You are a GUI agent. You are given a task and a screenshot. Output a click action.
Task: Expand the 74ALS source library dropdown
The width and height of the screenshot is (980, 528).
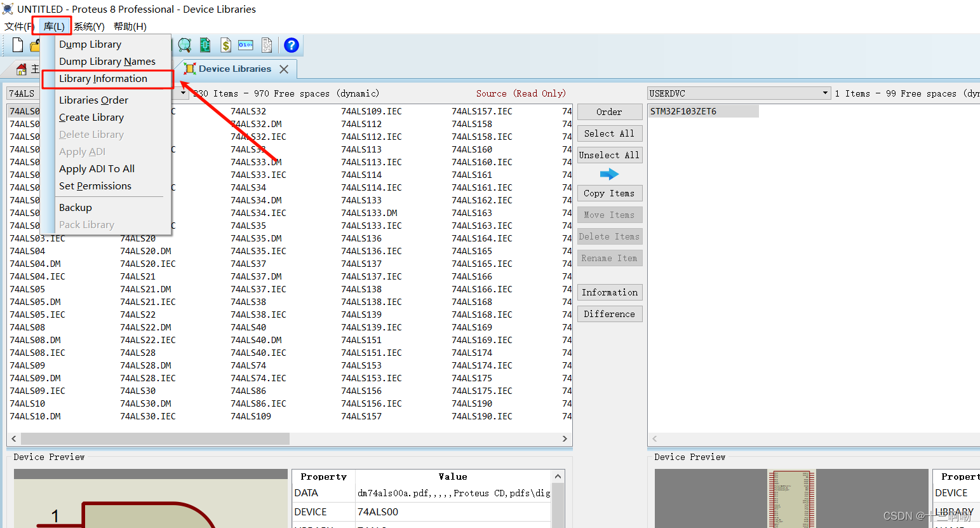pos(184,93)
